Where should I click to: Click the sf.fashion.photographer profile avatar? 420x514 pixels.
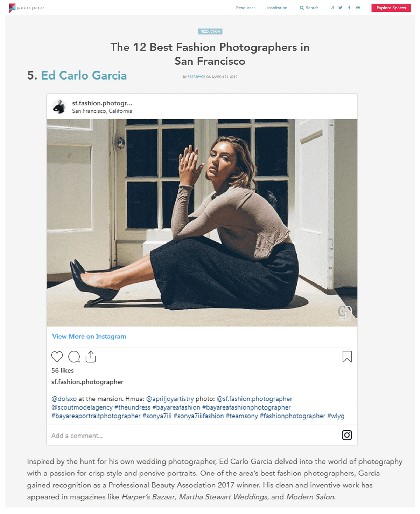59,107
